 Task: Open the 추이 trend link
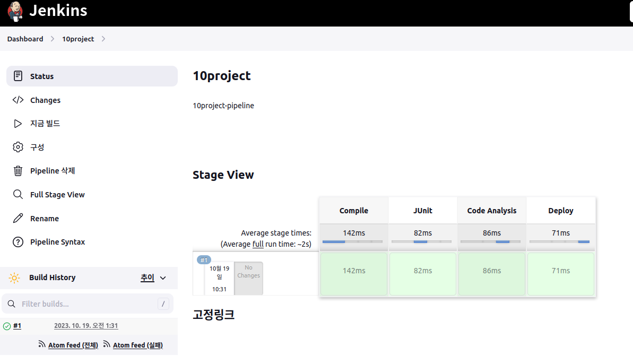148,278
